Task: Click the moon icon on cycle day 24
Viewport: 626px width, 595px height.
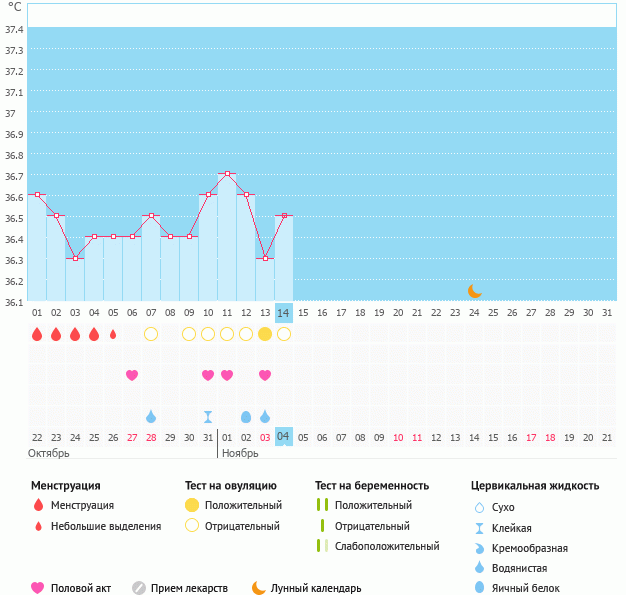Action: tap(475, 291)
